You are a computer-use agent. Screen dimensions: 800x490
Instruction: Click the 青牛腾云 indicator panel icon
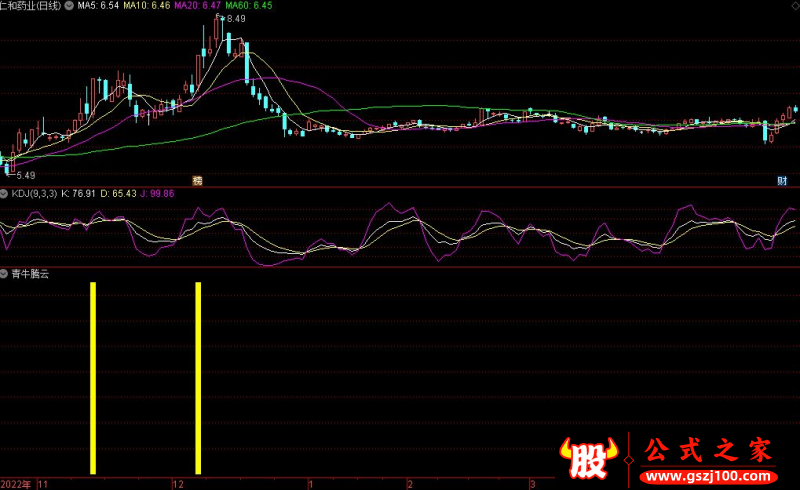coord(4,273)
